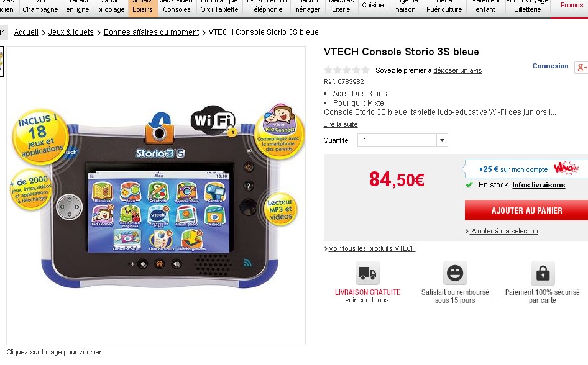
Task: Click the WiFi badge on product image
Action: click(x=213, y=120)
